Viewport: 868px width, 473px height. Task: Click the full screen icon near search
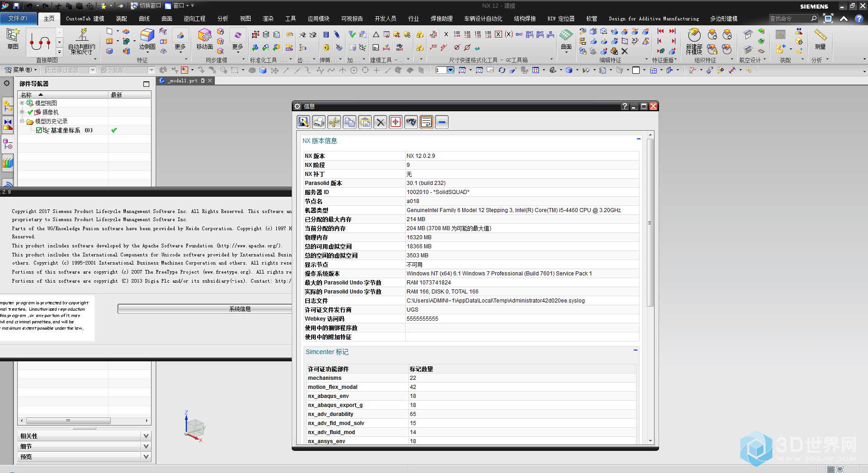828,19
